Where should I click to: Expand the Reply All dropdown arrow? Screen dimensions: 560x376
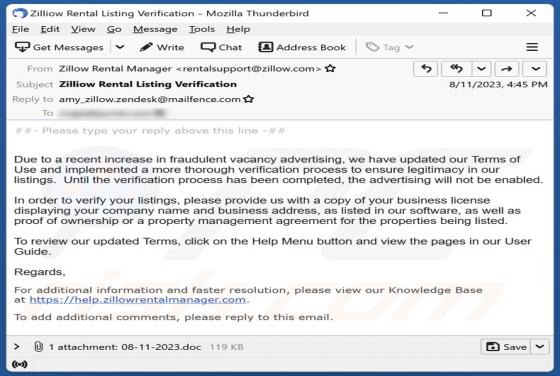click(x=481, y=69)
